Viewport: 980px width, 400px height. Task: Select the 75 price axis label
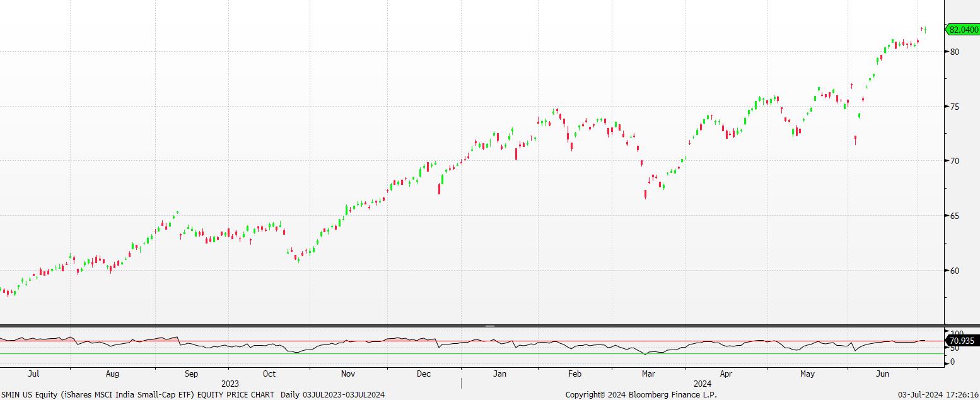coord(954,107)
